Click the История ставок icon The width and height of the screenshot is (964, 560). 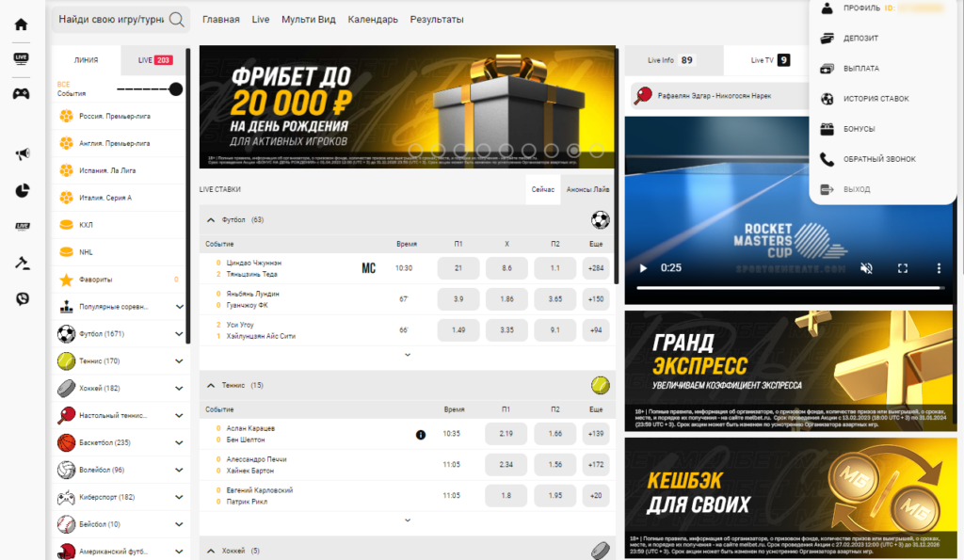pyautogui.click(x=827, y=99)
